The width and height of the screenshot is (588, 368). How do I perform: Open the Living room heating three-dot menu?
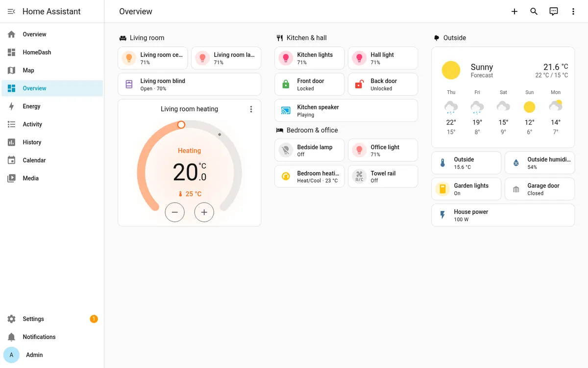[251, 109]
